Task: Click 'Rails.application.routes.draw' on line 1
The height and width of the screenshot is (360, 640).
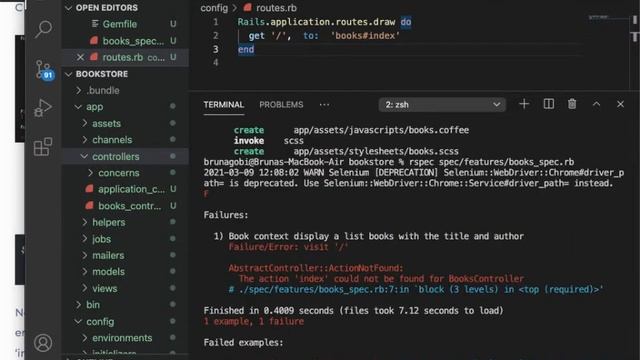Action: coord(316,22)
